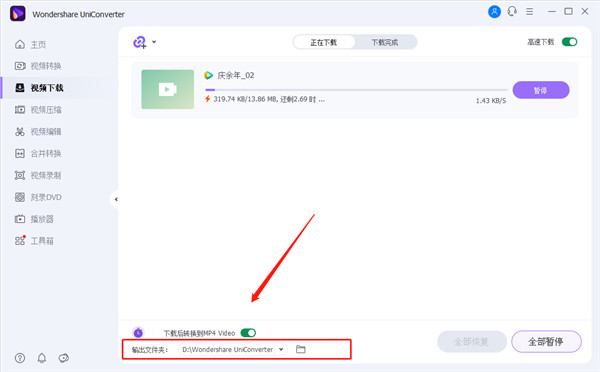Click thumbnail of 庆余年_02
The image size is (600, 372).
[168, 89]
